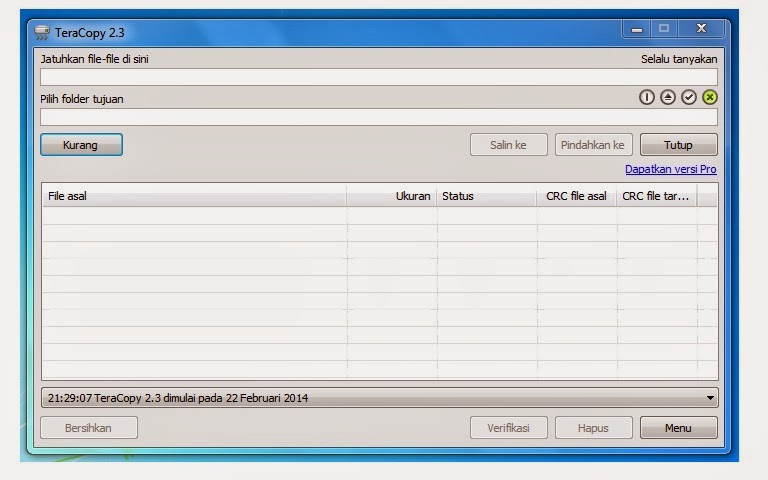Click the pause (I) circle icon

point(647,97)
